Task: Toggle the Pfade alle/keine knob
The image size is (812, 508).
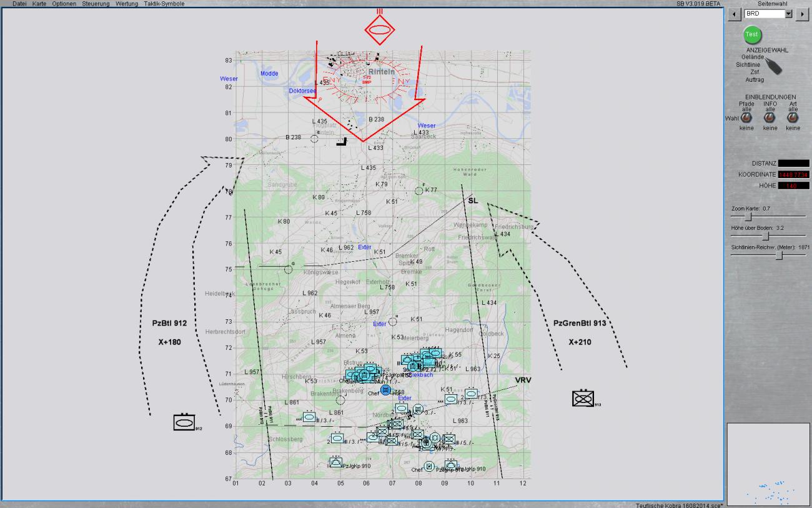Action: 746,117
